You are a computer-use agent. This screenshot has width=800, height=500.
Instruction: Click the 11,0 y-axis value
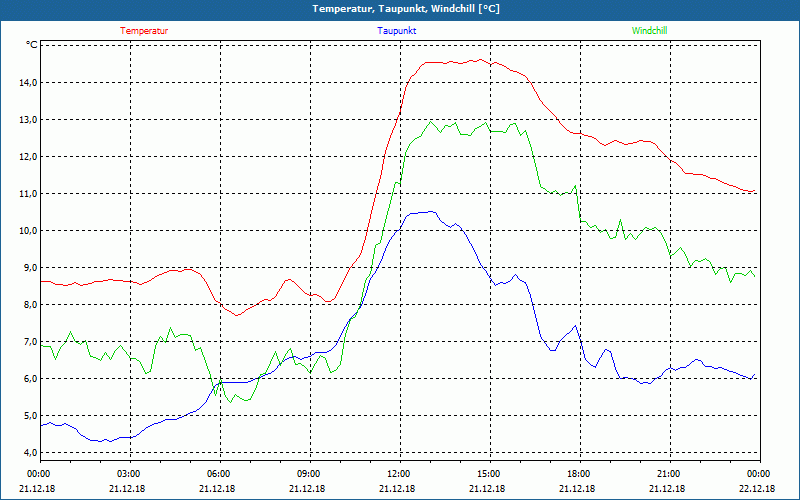click(29, 193)
